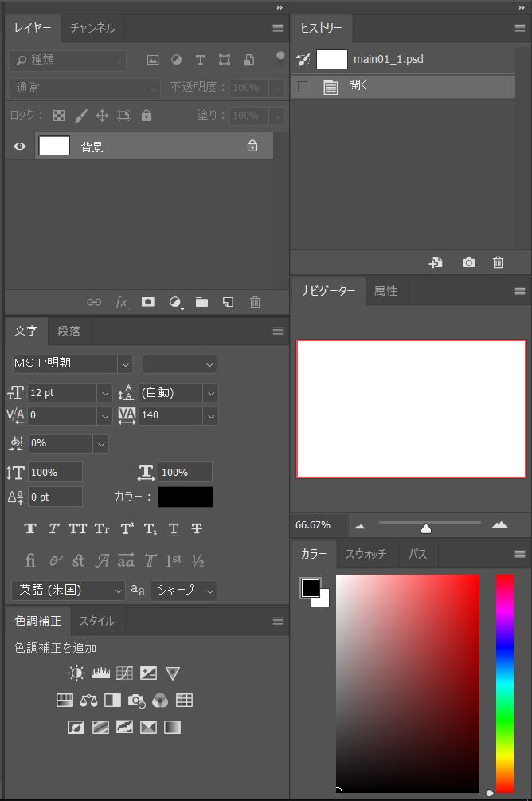Screen dimensions: 532x801
Task: Open the Character panel flyout menu
Action: click(278, 331)
